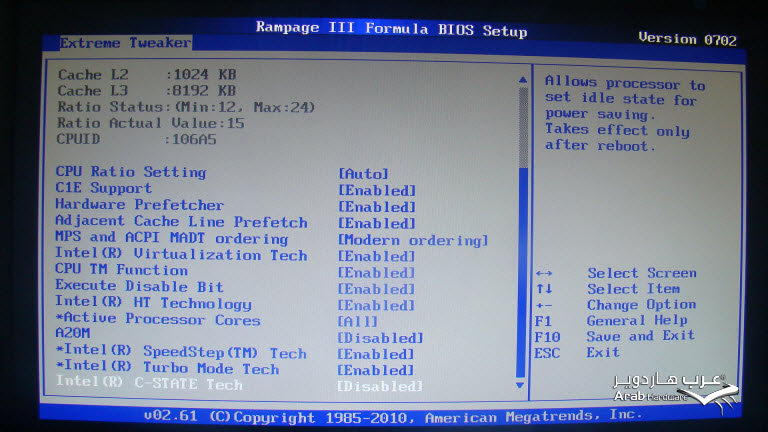768x432 pixels.
Task: Select Intel(R) HT Technology label
Action: click(153, 303)
